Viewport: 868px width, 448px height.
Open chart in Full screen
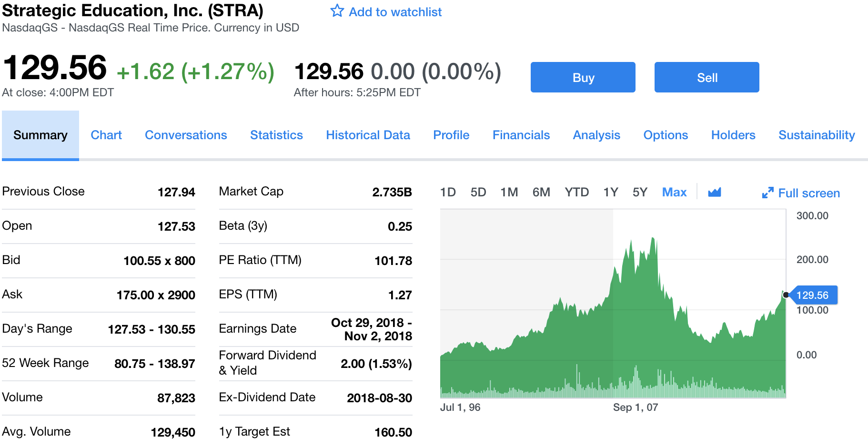pos(809,193)
